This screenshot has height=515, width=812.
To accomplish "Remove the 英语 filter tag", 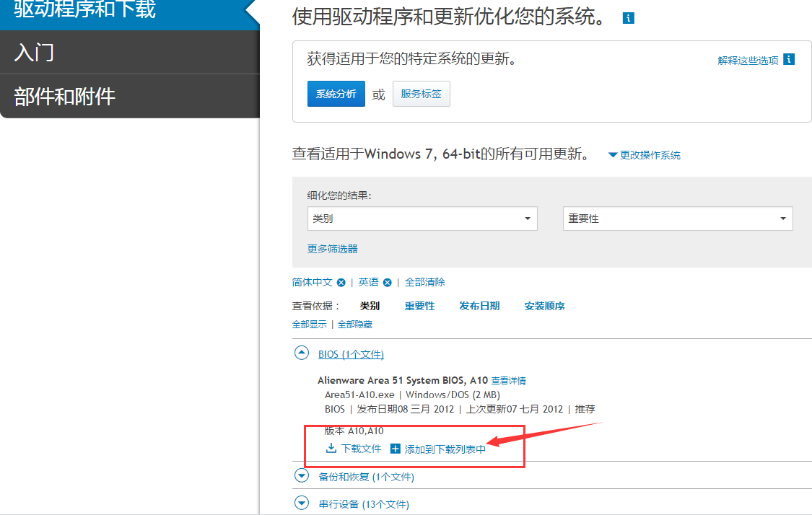I will click(387, 282).
